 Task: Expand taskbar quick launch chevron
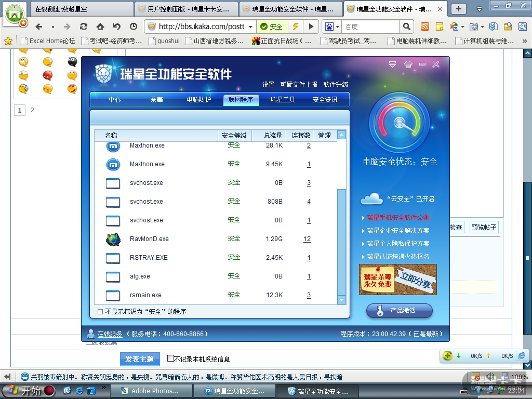point(103,387)
